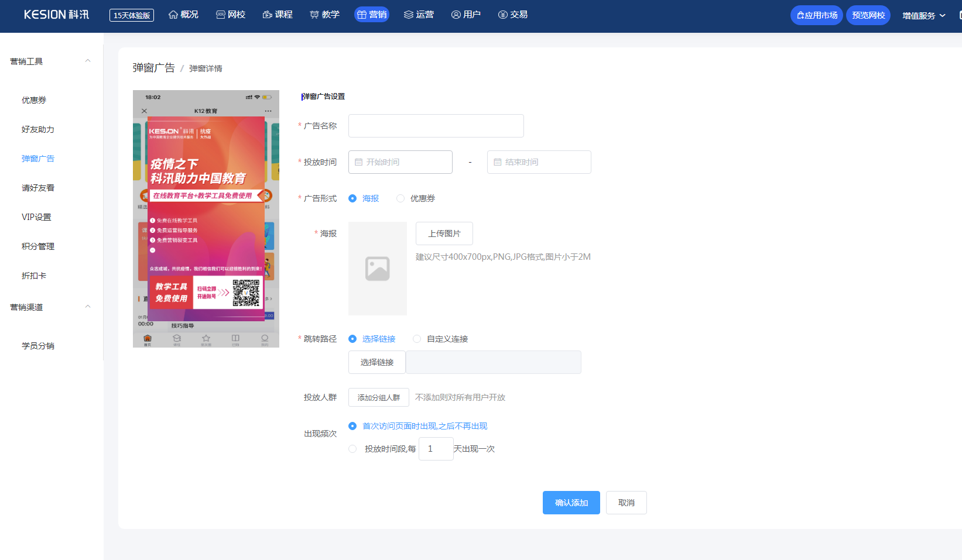This screenshot has height=560, width=962.
Task: Select 投放时间段 every N days radio
Action: pos(352,449)
